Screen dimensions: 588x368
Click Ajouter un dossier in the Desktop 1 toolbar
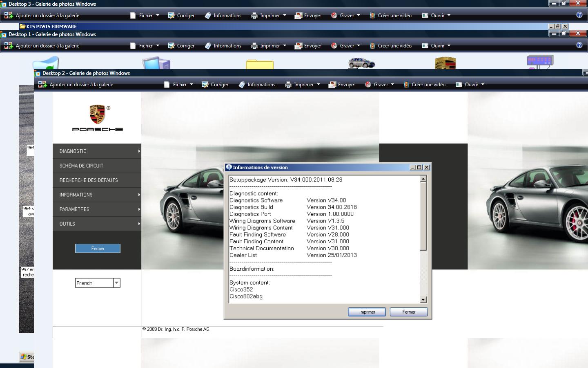(x=42, y=46)
